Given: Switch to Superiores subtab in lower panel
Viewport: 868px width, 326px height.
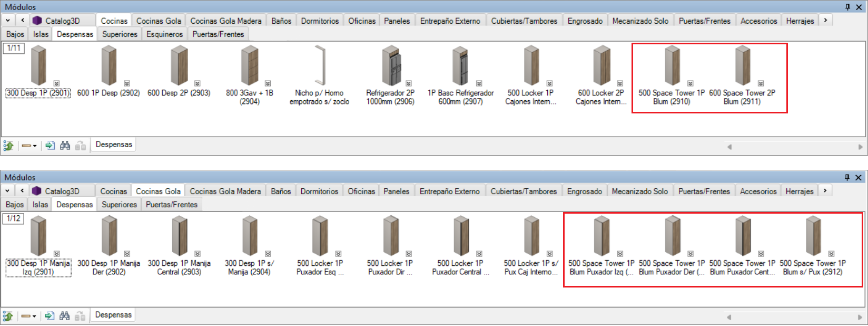Looking at the screenshot, I should [119, 204].
